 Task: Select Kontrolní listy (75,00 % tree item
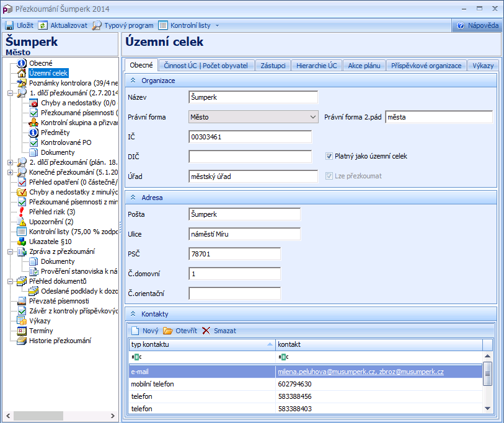click(73, 232)
